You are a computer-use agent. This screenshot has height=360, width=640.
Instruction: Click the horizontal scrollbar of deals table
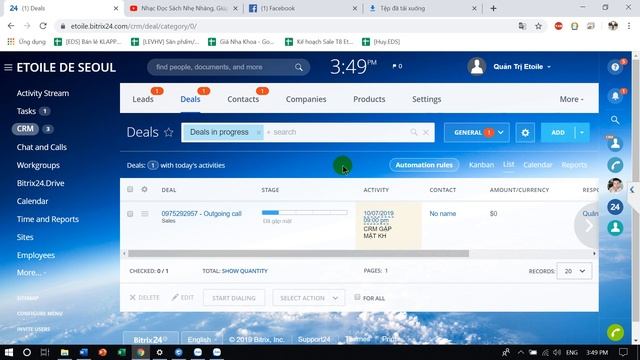(x=298, y=254)
